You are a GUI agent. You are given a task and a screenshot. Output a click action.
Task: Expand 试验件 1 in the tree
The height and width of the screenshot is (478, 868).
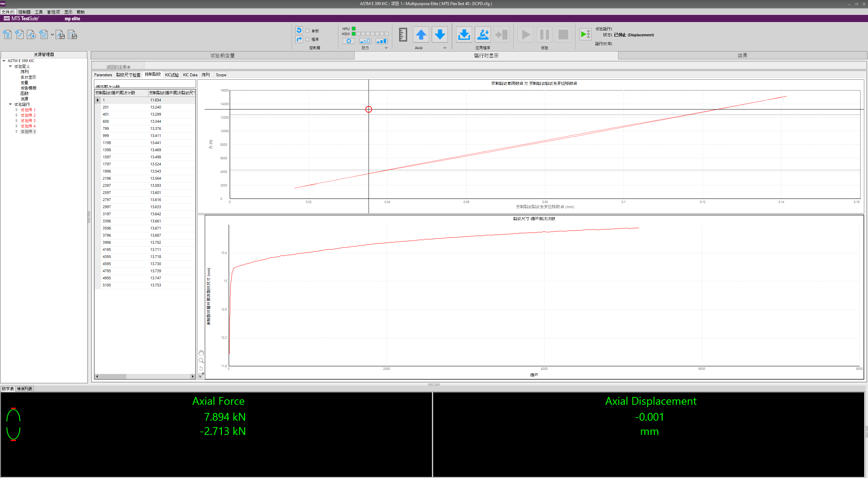pos(17,110)
